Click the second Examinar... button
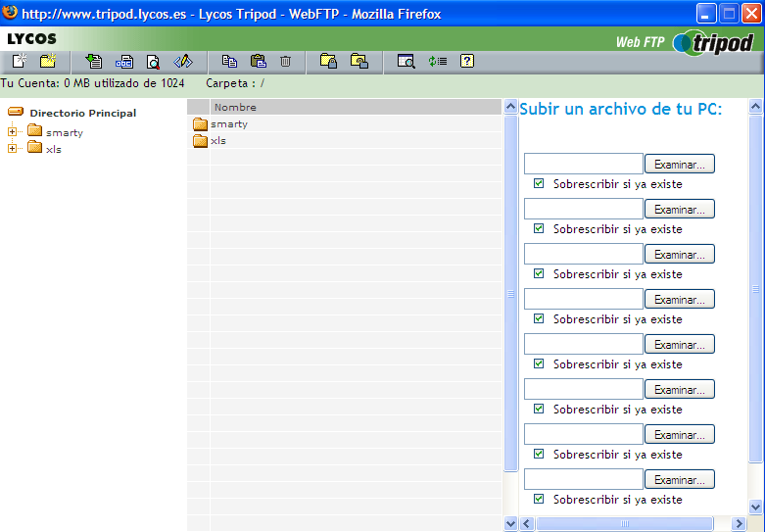 680,209
